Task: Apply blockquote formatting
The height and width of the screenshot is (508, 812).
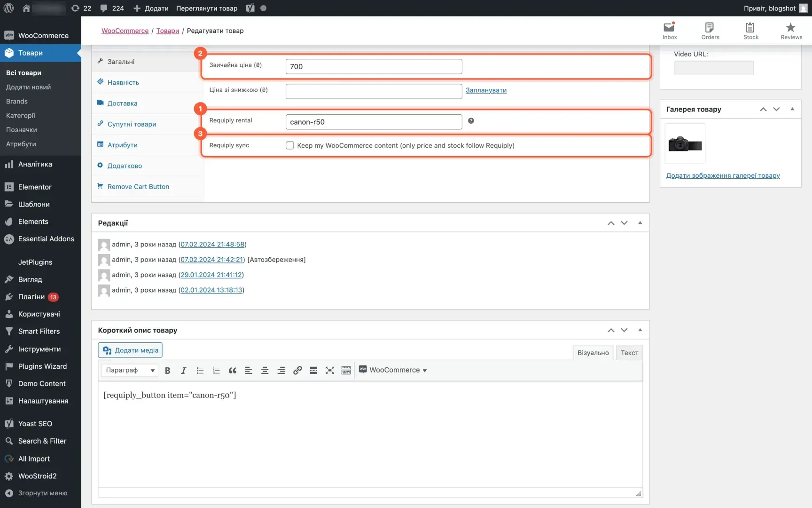Action: 232,370
